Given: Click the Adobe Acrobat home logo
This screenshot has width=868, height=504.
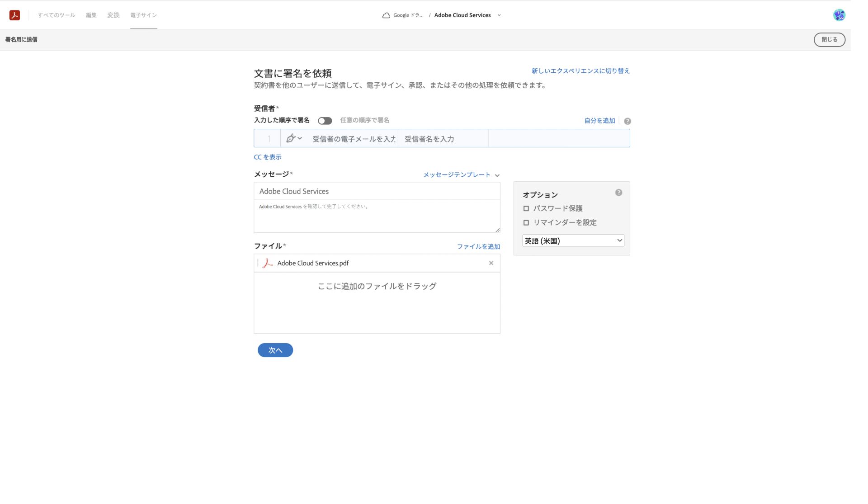Looking at the screenshot, I should [x=14, y=15].
